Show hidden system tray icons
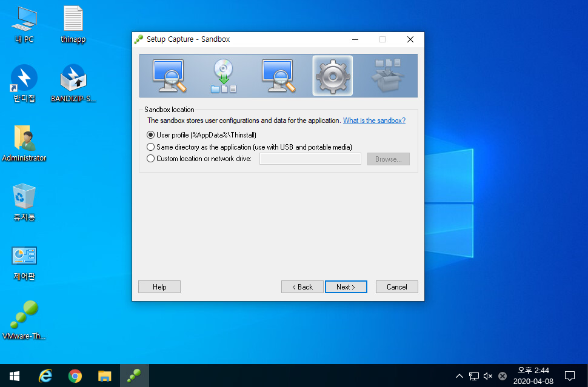 pos(459,376)
